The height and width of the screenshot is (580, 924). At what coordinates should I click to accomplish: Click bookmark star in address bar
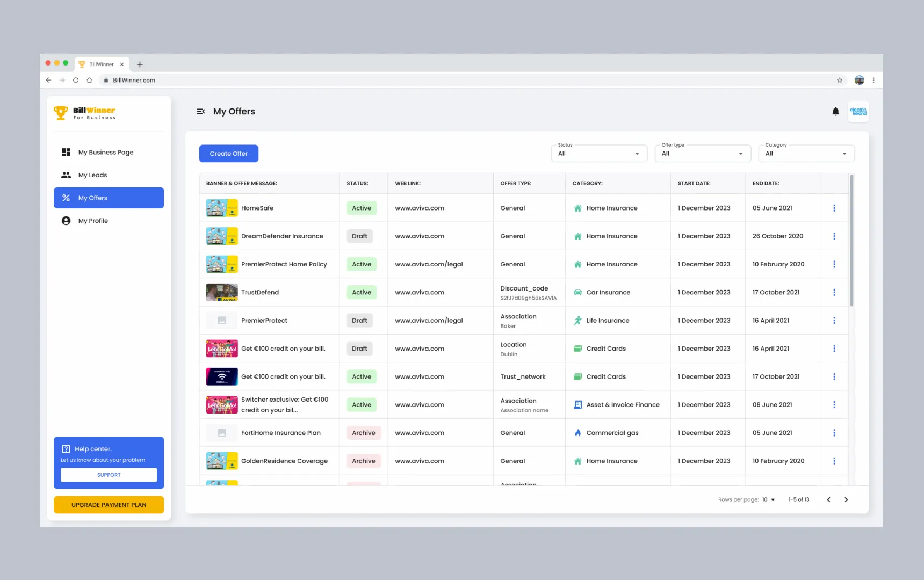point(839,81)
